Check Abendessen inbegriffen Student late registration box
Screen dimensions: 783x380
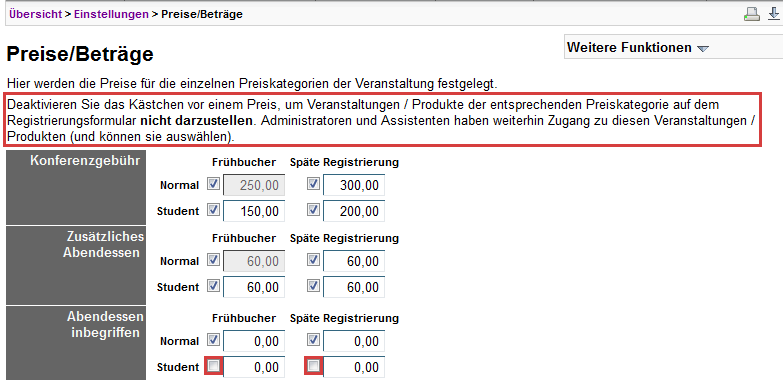point(313,367)
